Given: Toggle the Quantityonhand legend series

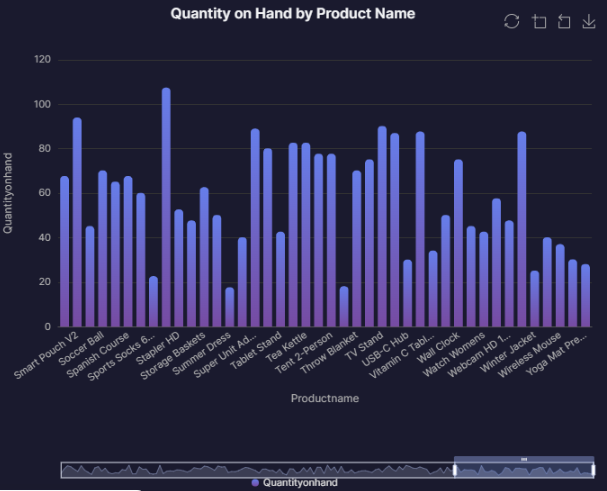Looking at the screenshot, I should (300, 483).
